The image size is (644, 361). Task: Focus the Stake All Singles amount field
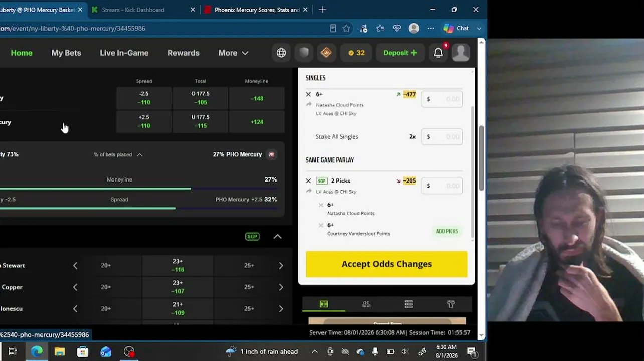click(442, 137)
